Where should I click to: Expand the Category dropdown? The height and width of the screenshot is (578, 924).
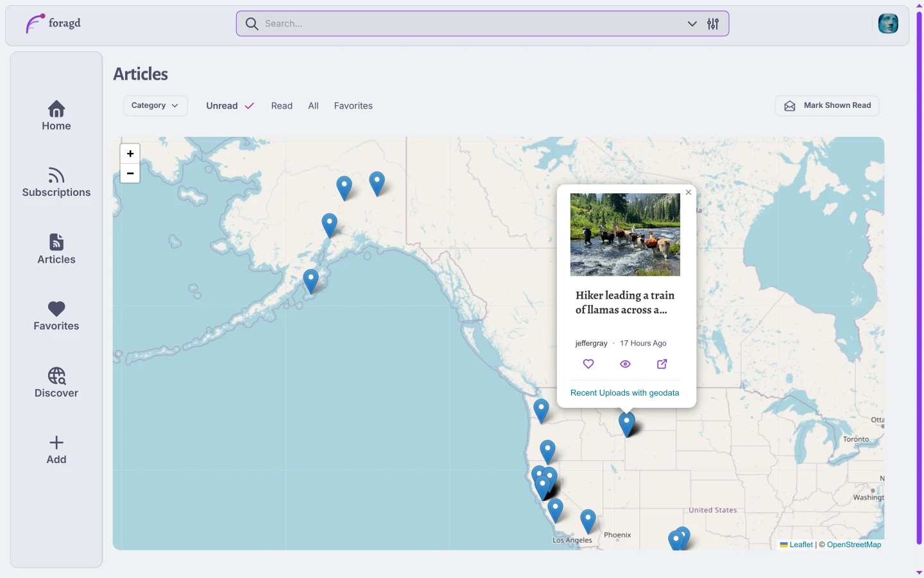[155, 106]
